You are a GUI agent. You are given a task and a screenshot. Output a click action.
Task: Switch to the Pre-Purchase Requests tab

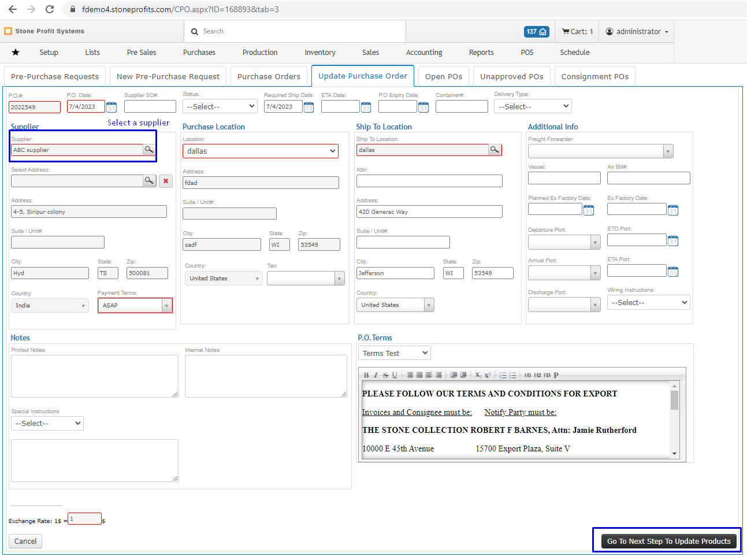[55, 76]
